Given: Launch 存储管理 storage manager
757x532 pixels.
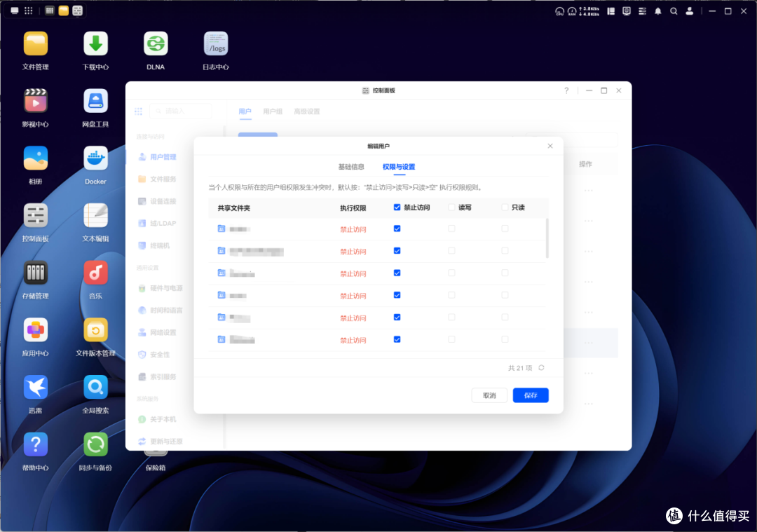Looking at the screenshot, I should [35, 273].
